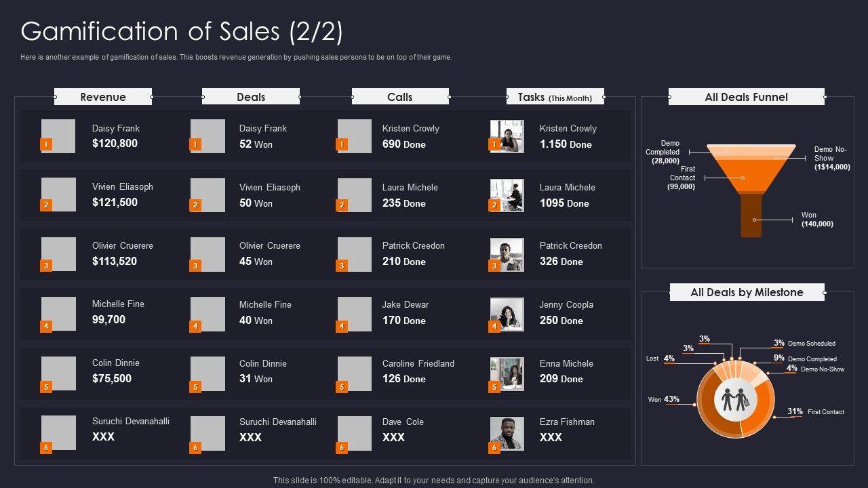Open Kristen Crowly's profile photo in Tasks

coord(508,136)
